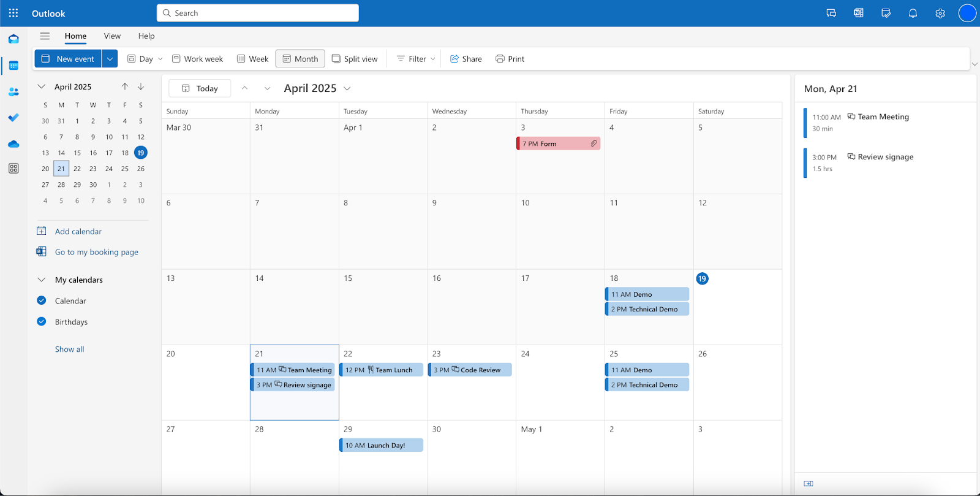Collapse the My calendars section
Viewport: 980px width, 496px height.
coord(42,280)
